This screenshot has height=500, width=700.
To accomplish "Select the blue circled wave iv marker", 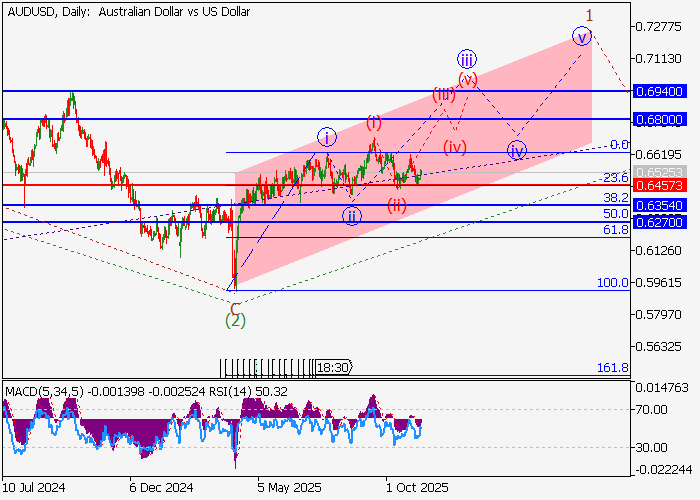I will [x=516, y=152].
